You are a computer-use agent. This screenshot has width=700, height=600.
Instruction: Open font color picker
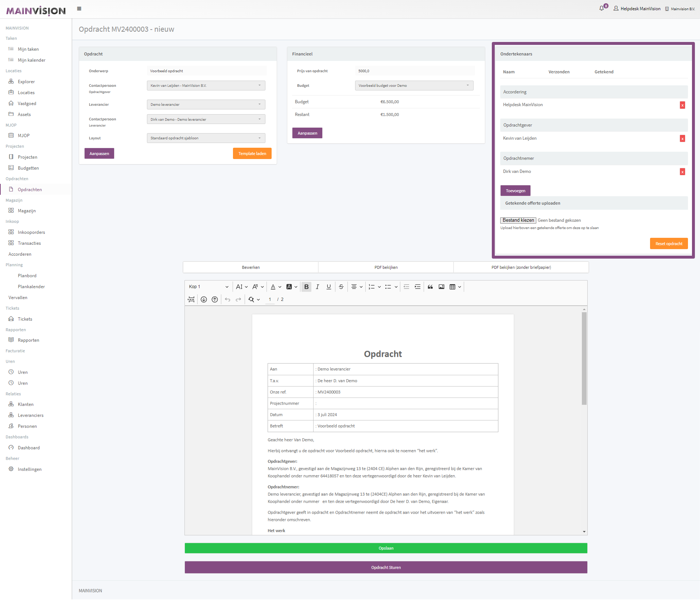[x=273, y=287]
